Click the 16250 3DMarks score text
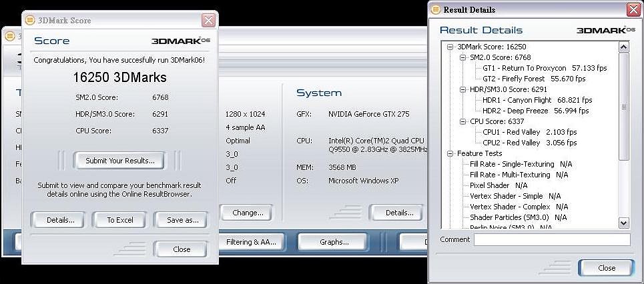Screen dimensions: 644x284 (119, 77)
